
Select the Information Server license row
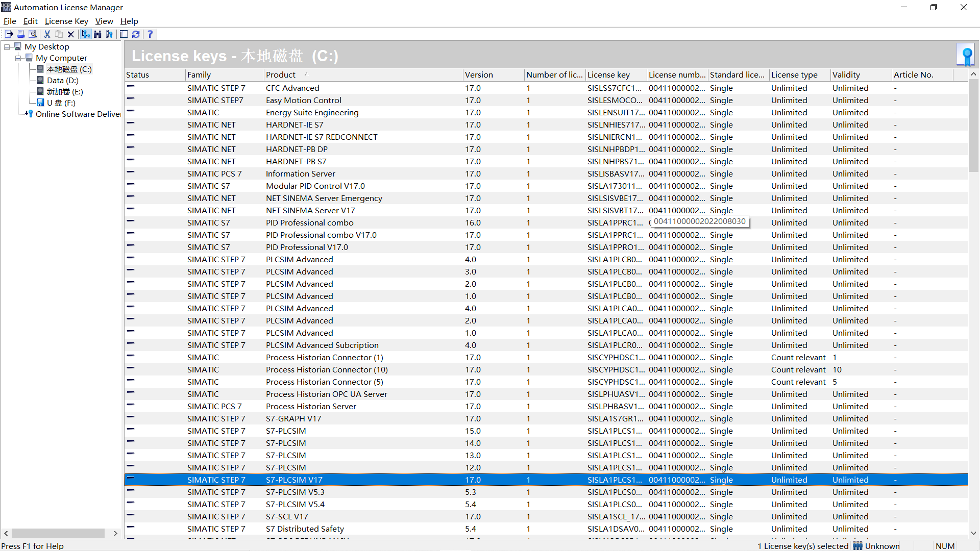pos(300,174)
